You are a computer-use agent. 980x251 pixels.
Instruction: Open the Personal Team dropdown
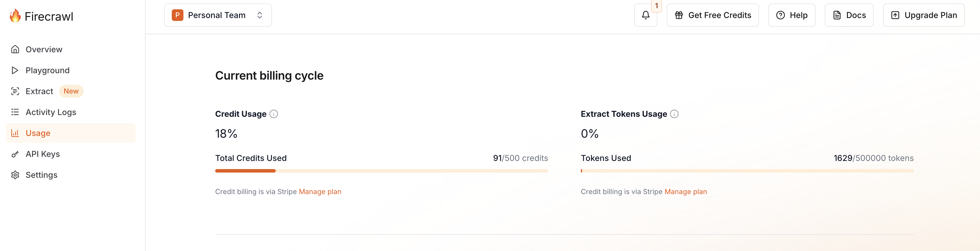[x=218, y=15]
